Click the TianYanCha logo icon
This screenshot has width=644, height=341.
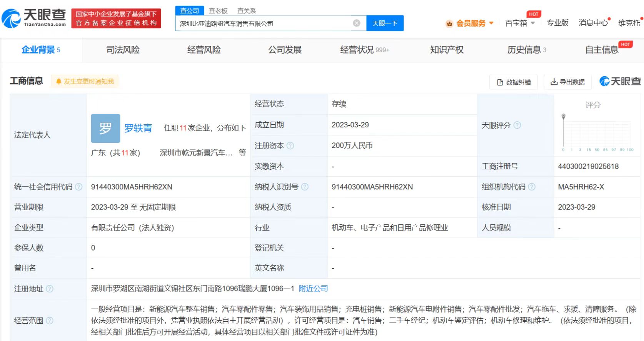[12, 18]
